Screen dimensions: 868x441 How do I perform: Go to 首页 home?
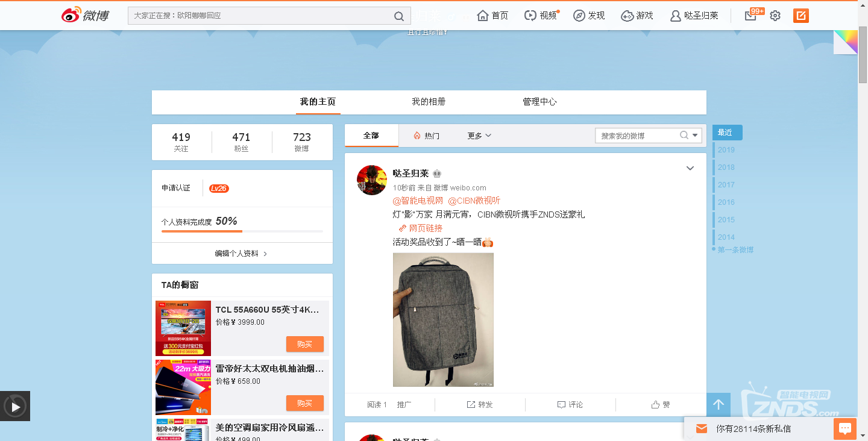492,16
